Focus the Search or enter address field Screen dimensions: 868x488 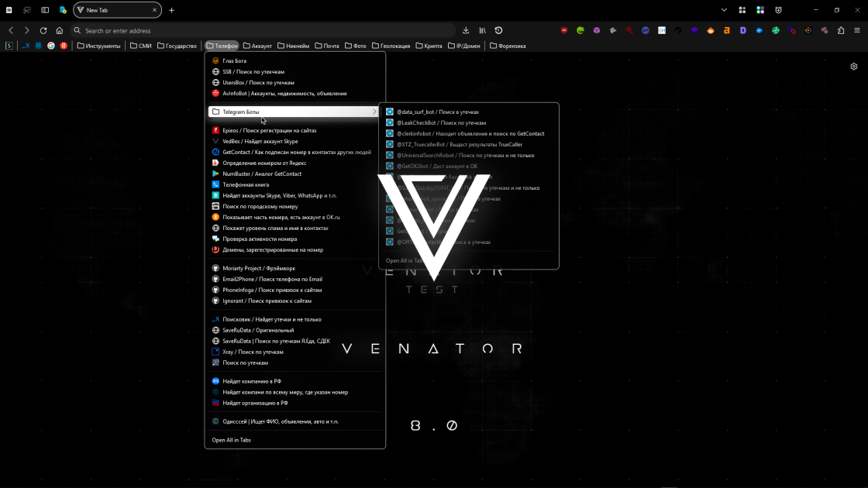coord(263,30)
